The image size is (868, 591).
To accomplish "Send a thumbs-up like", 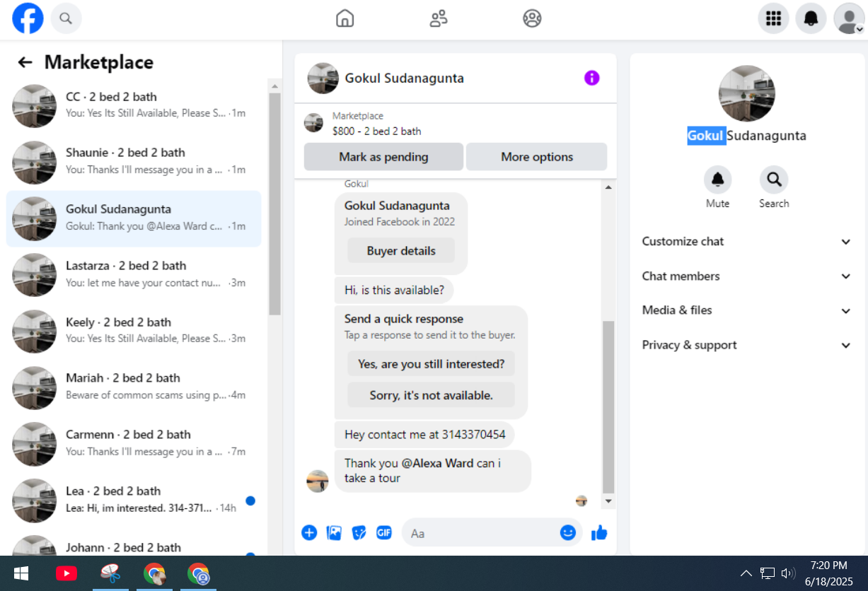I will tap(599, 532).
